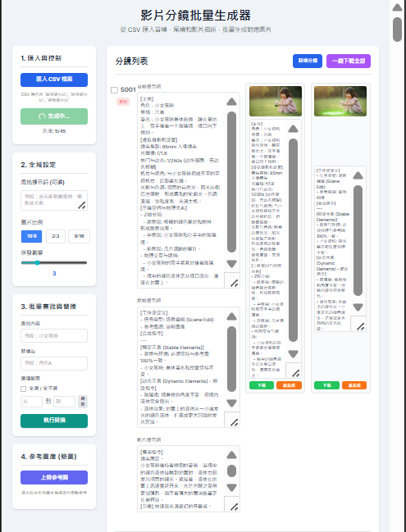Click scroll down arrow in first image card text
This screenshot has height=532, width=406.
tap(294, 354)
